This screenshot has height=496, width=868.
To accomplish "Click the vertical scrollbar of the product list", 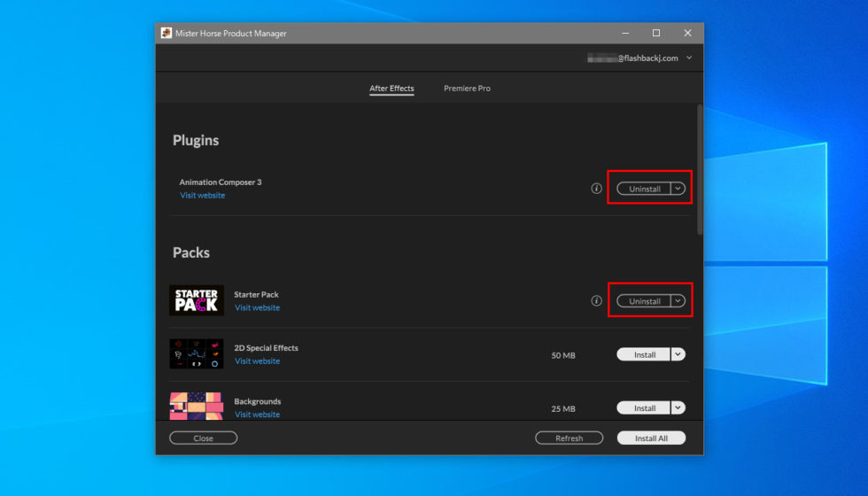I will (x=700, y=168).
